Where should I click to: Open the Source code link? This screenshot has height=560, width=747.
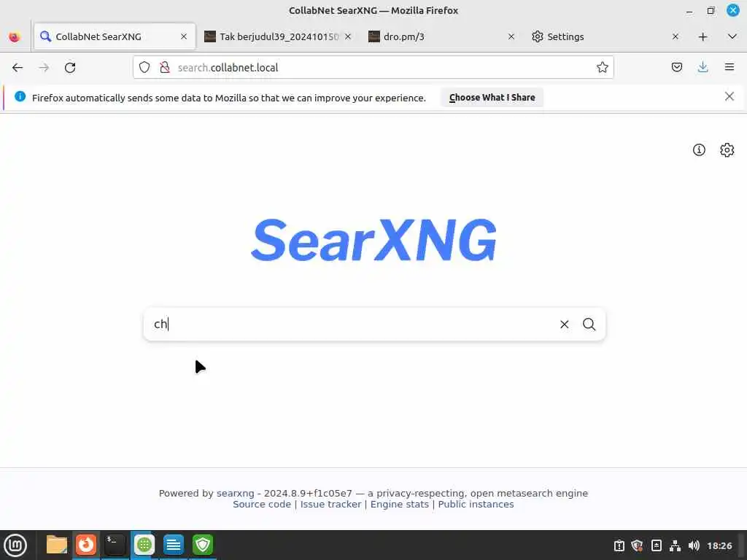point(262,505)
